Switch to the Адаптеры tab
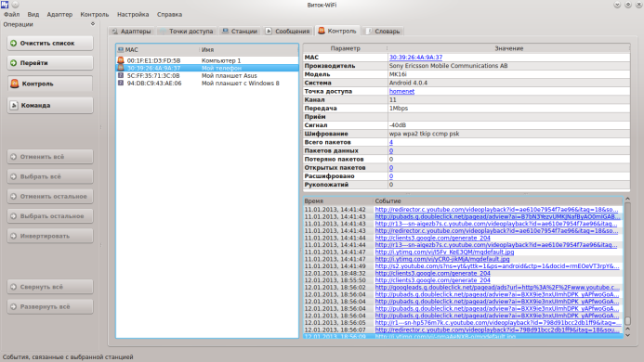The image size is (644, 362). [x=131, y=32]
